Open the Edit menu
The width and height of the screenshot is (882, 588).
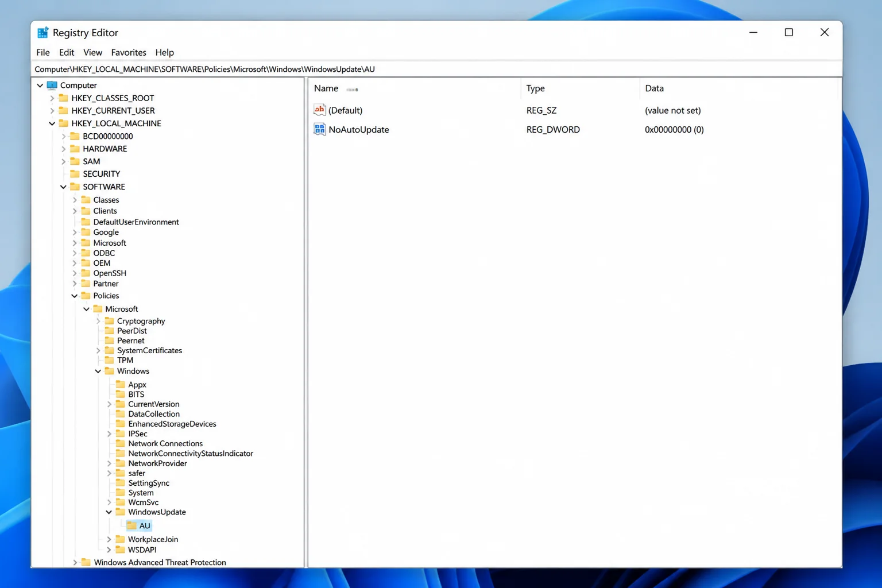[67, 52]
